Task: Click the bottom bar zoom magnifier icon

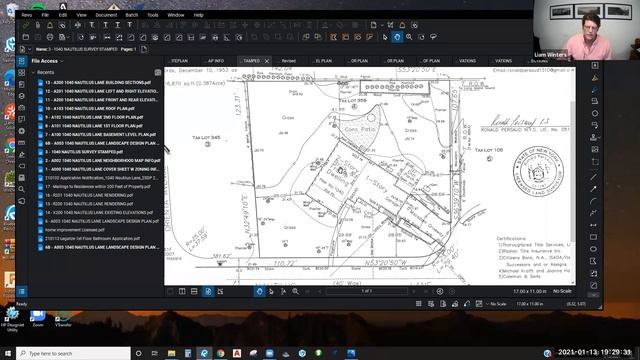Action: 295,291
